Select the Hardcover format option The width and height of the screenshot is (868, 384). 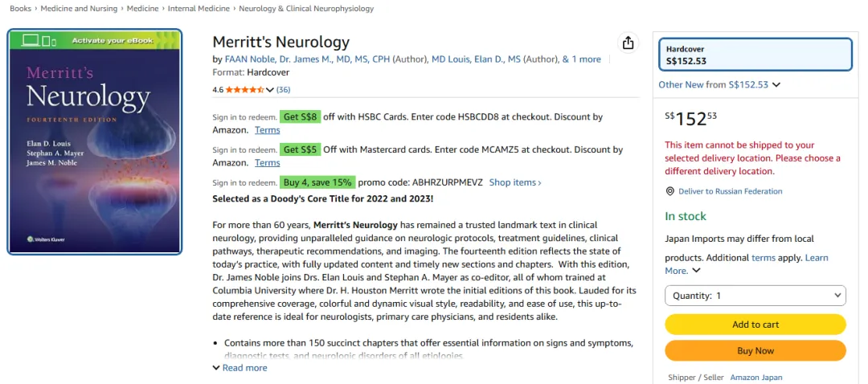tap(755, 55)
